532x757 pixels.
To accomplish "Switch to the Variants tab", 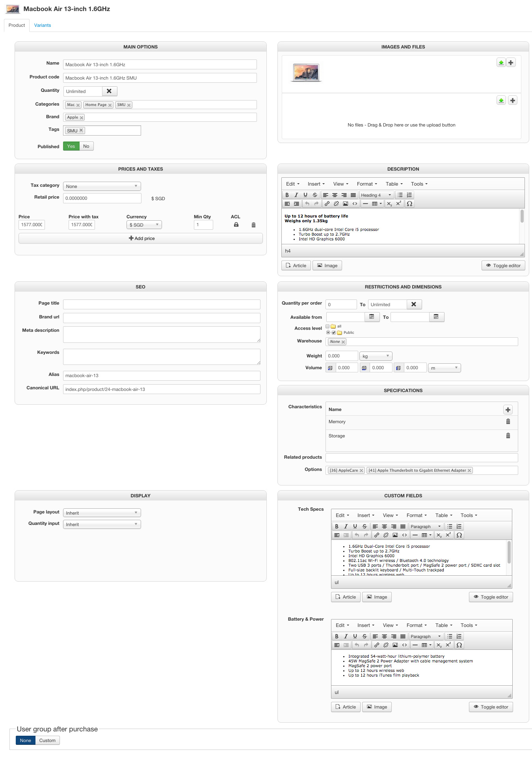I will click(43, 25).
